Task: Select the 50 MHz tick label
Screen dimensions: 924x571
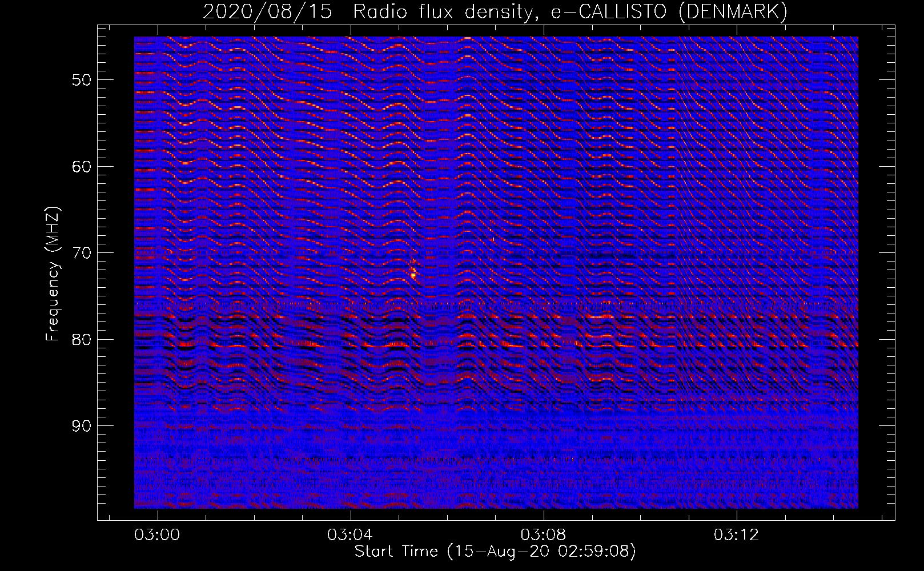Action: [x=81, y=80]
